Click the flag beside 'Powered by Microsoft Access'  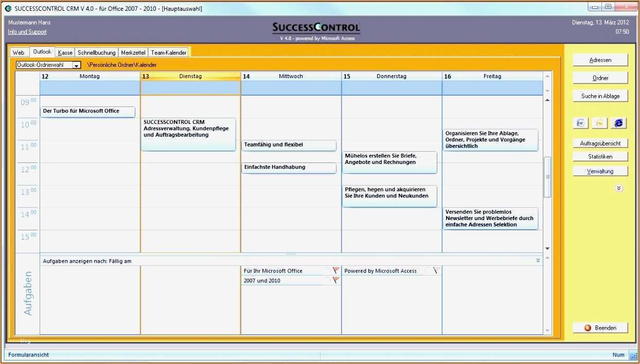435,270
